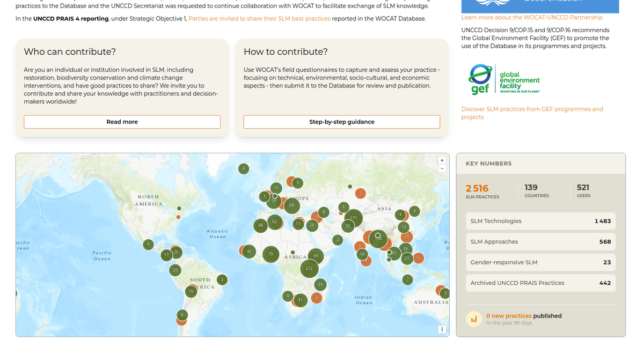
Task: Click the bar chart icon beside new practices
Action: 473,319
